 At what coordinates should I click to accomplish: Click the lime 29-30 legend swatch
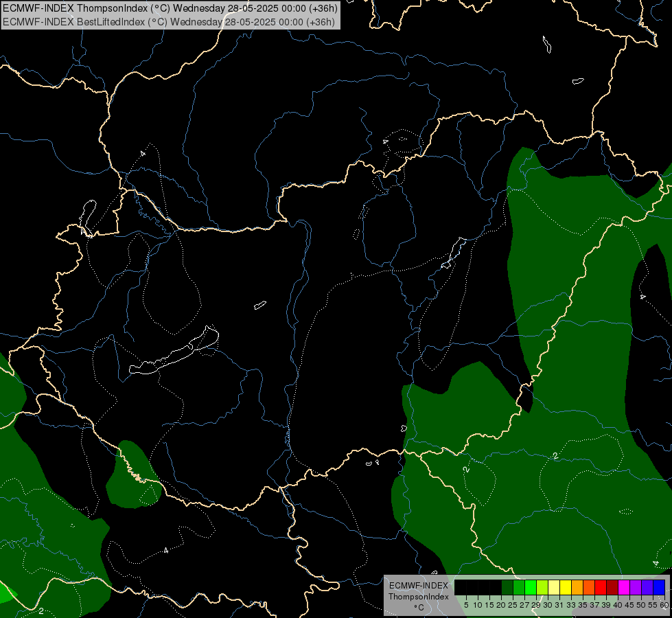click(542, 587)
